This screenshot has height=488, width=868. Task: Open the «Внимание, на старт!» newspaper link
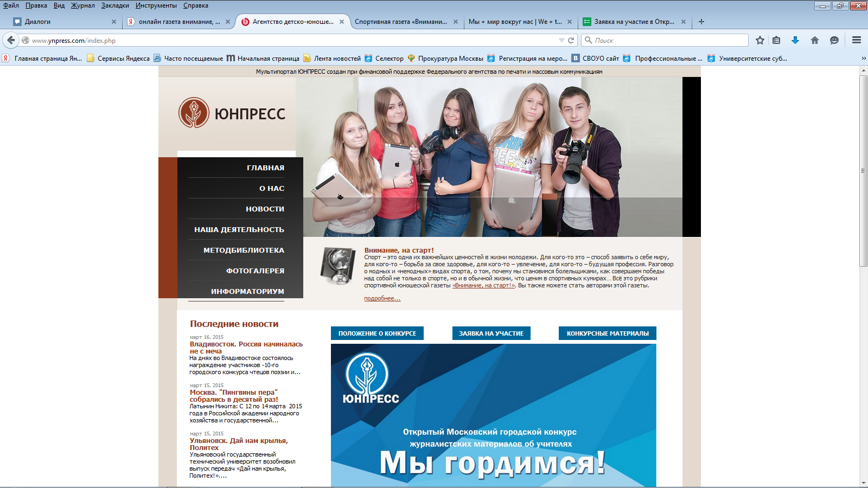[483, 285]
